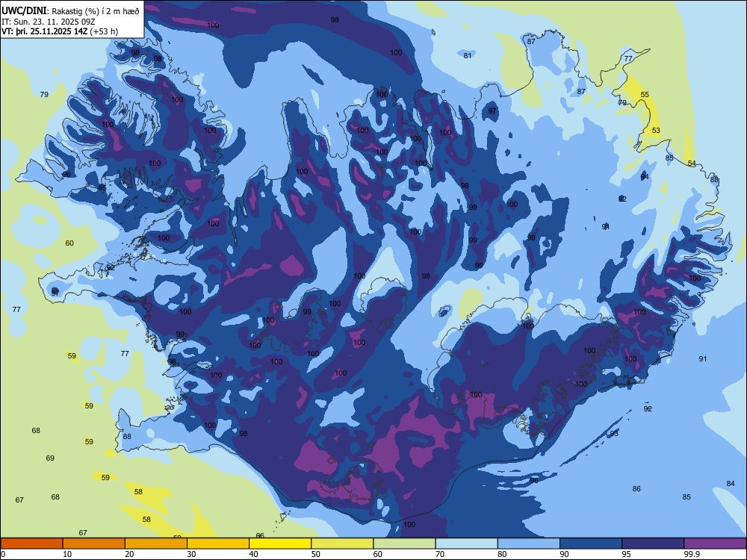747x560 pixels.
Task: Click the humidity value '95' on the map
Action: [102, 187]
